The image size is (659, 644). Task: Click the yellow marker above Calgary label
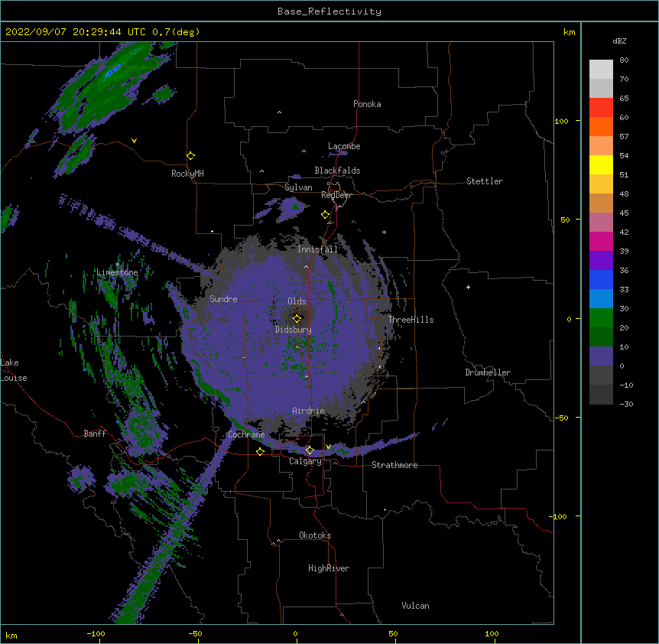click(310, 450)
